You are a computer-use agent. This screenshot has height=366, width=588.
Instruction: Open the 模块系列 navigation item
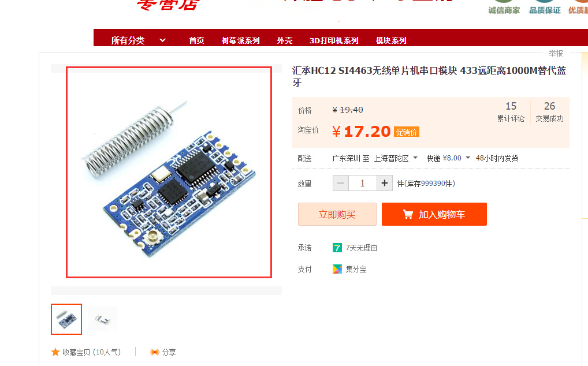click(x=391, y=40)
